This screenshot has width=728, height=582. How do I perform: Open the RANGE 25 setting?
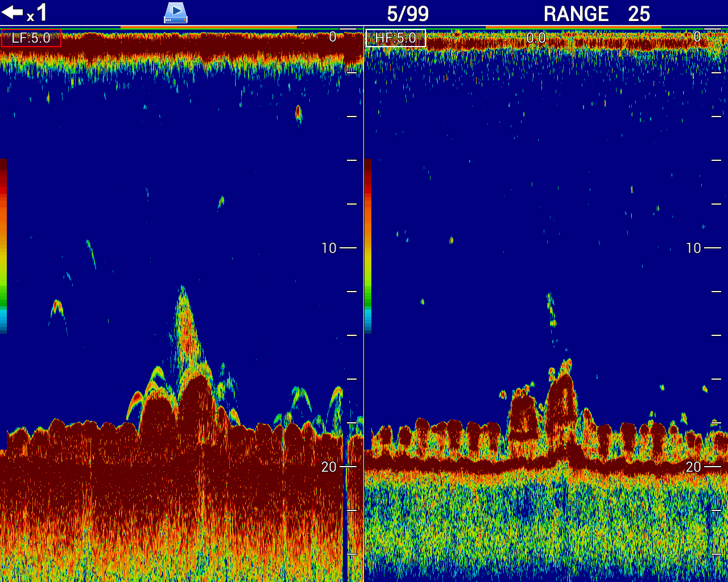click(596, 14)
